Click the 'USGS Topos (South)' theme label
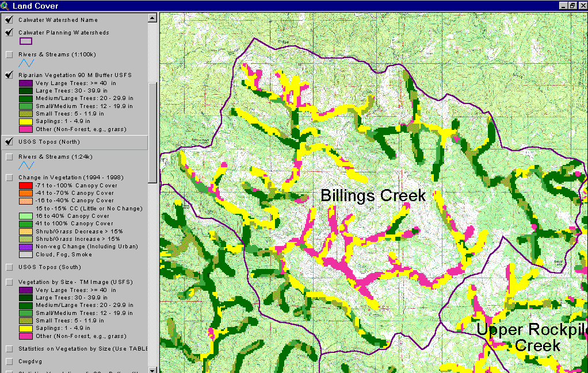 click(49, 267)
